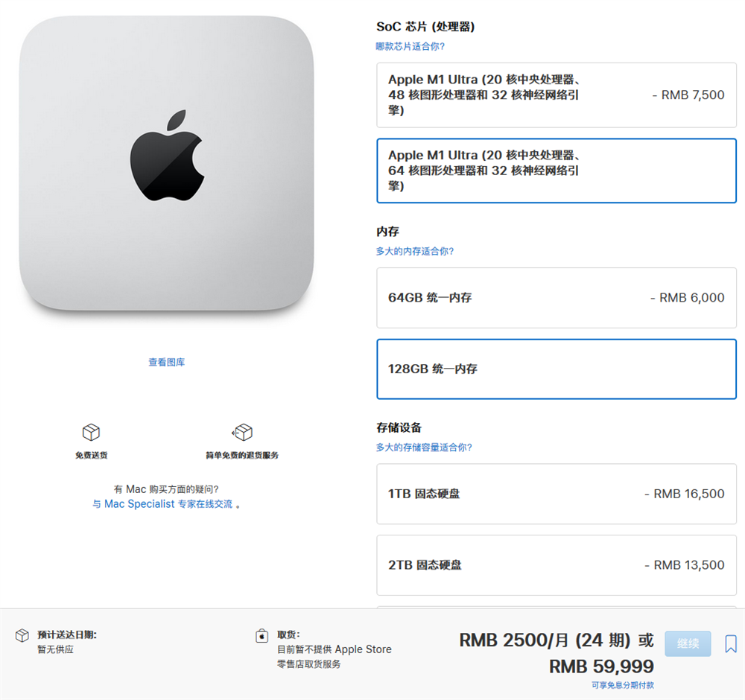Screen dimensions: 745x700
Task: Select the 2TB SSD storage option
Action: (x=557, y=565)
